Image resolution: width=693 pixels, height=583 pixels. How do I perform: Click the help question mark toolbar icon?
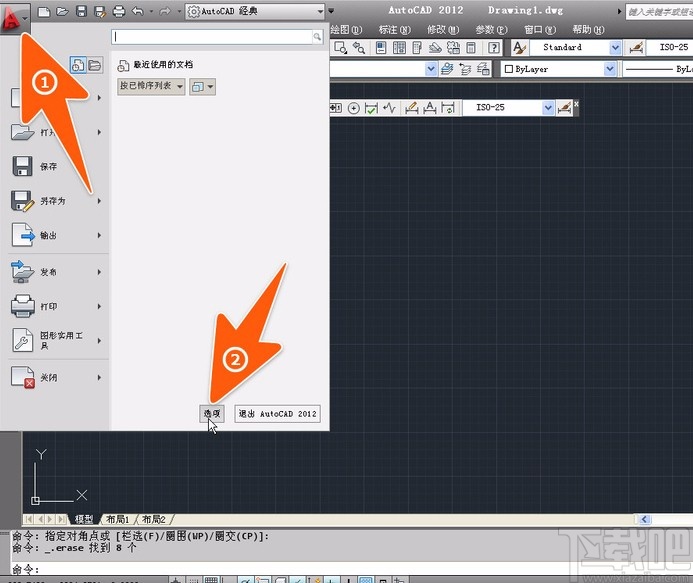click(x=494, y=47)
